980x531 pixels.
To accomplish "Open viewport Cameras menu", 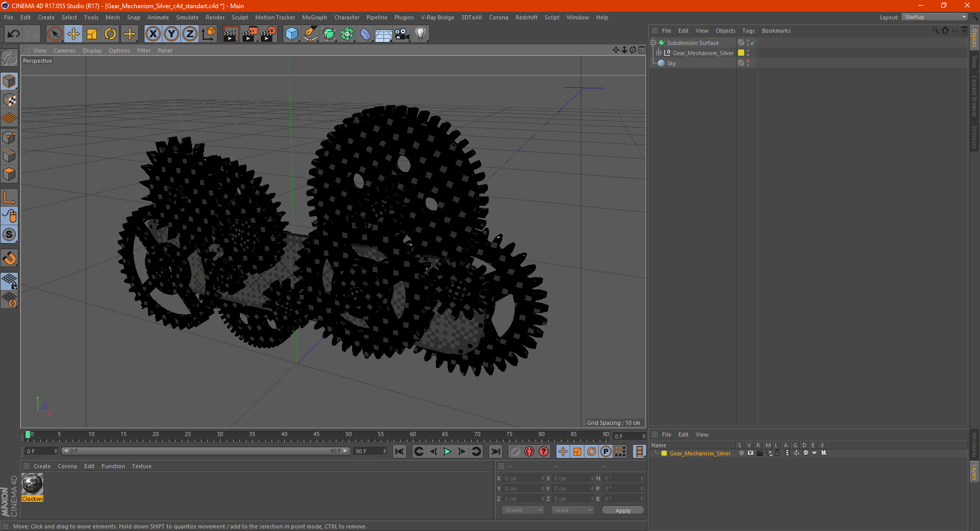I will [x=64, y=51].
